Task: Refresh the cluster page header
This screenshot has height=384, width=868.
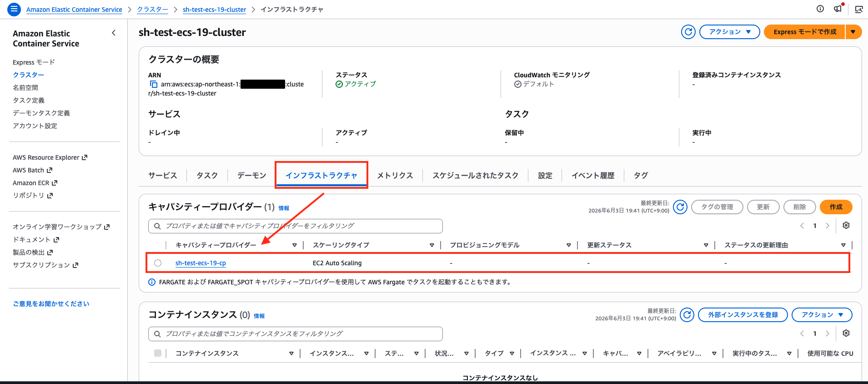Action: pyautogui.click(x=688, y=32)
